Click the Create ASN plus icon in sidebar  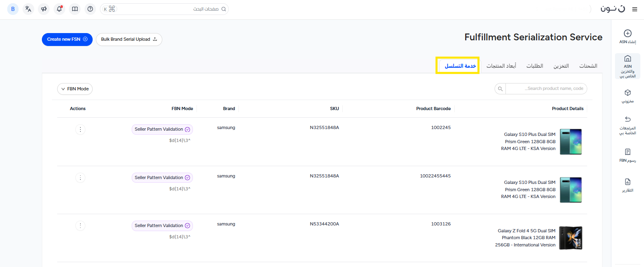point(627,33)
